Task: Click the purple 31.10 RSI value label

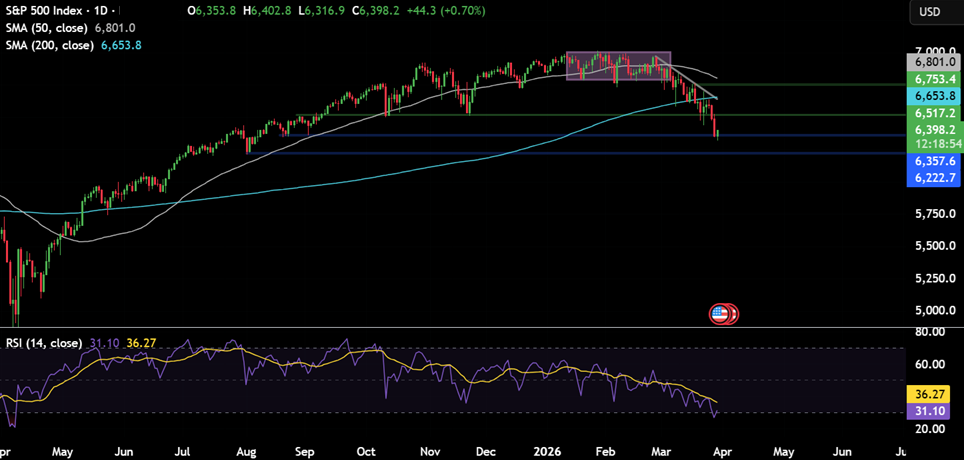Action: pos(934,411)
